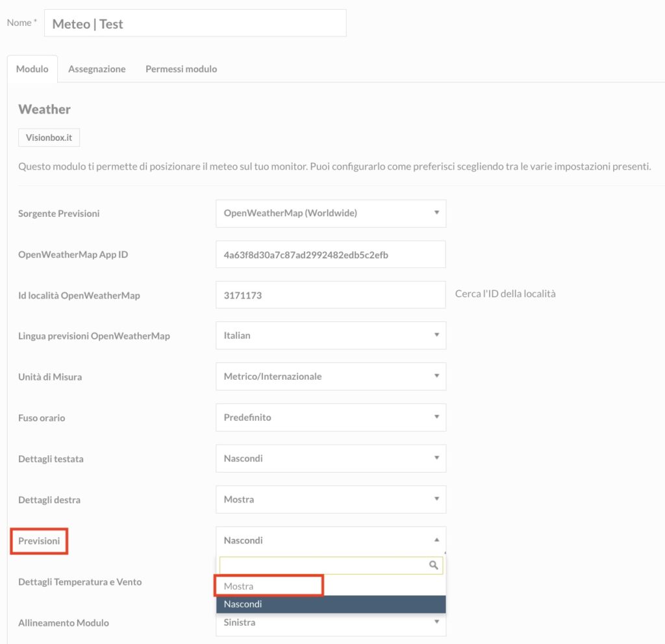The height and width of the screenshot is (644, 665).
Task: Collapse the open Previsioni dropdown
Action: [x=331, y=540]
